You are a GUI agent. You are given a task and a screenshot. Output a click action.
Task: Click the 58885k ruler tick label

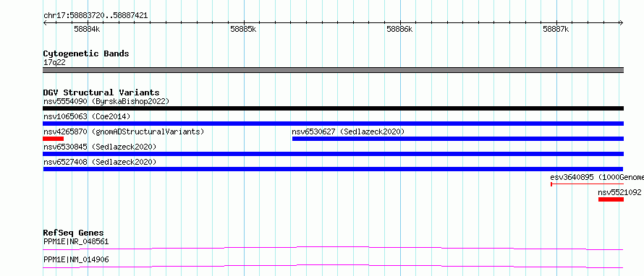coord(243,29)
